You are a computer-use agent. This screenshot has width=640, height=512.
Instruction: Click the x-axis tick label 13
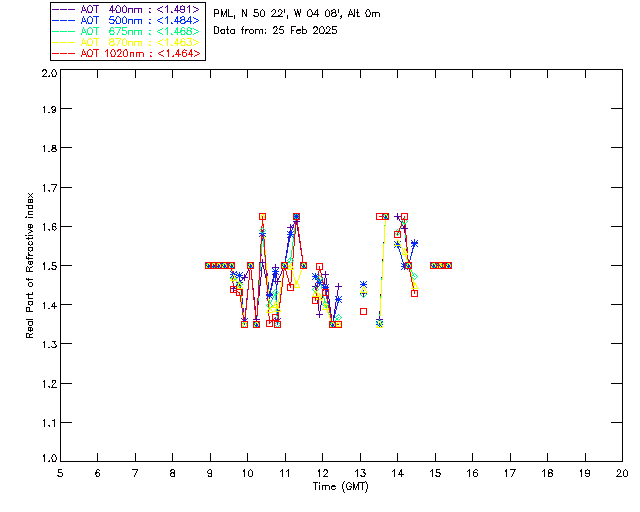point(360,473)
